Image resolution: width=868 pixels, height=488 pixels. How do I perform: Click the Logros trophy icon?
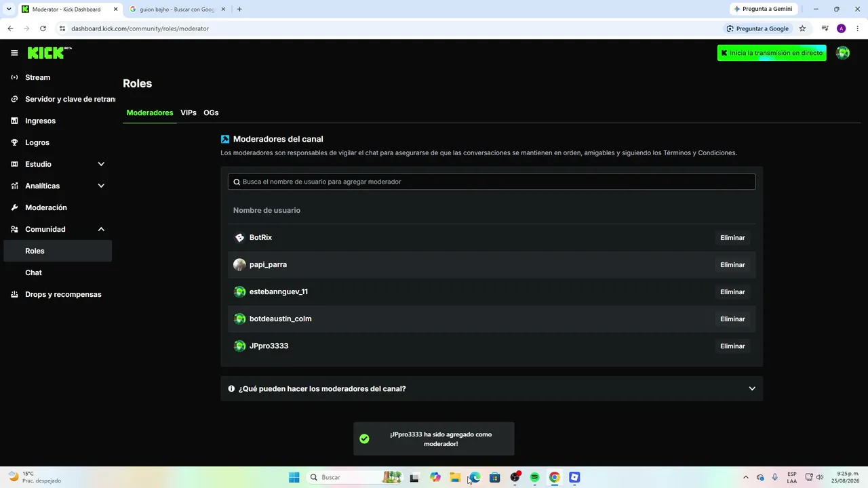(x=14, y=142)
